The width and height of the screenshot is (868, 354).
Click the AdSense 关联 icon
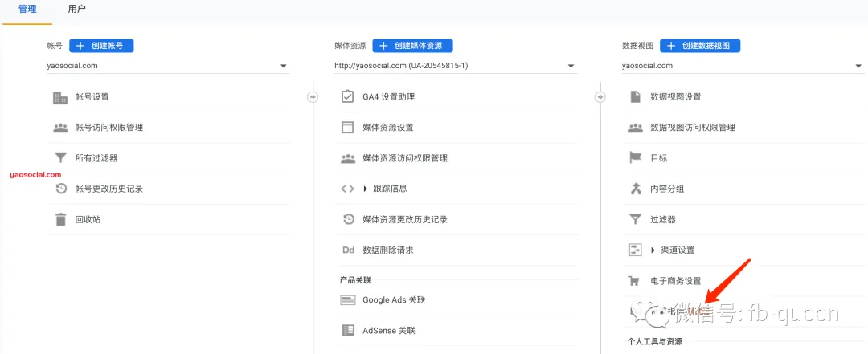[348, 331]
